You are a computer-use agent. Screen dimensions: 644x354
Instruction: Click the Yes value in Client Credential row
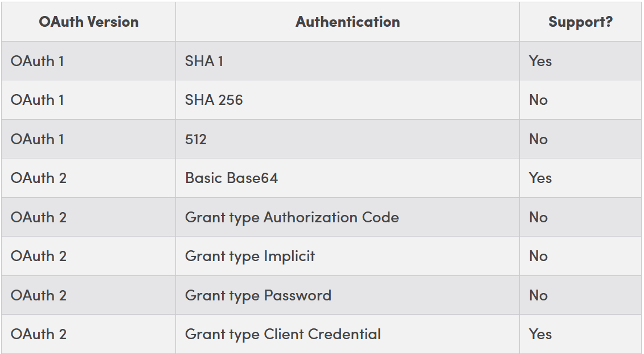coord(540,334)
